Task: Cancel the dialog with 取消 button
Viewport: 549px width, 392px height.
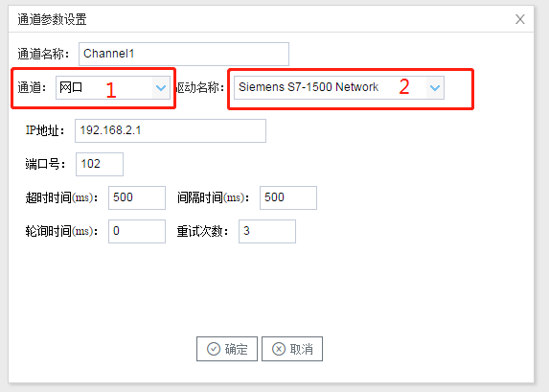Action: (292, 349)
